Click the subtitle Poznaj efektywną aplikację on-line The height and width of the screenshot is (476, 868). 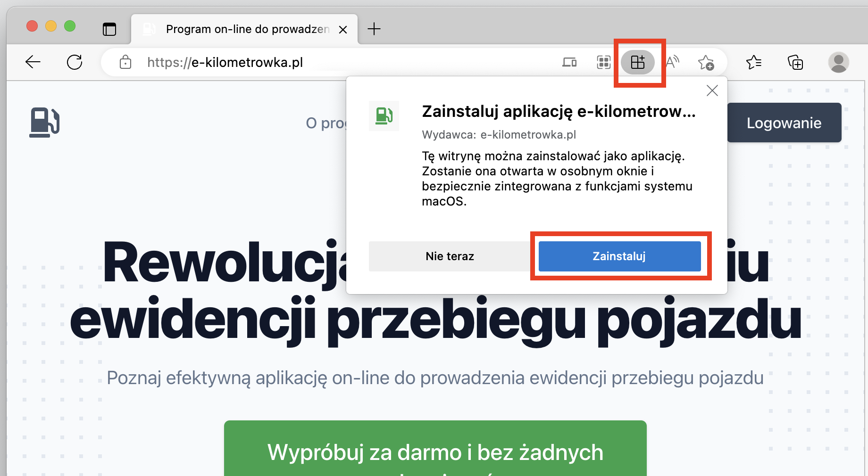(x=434, y=378)
